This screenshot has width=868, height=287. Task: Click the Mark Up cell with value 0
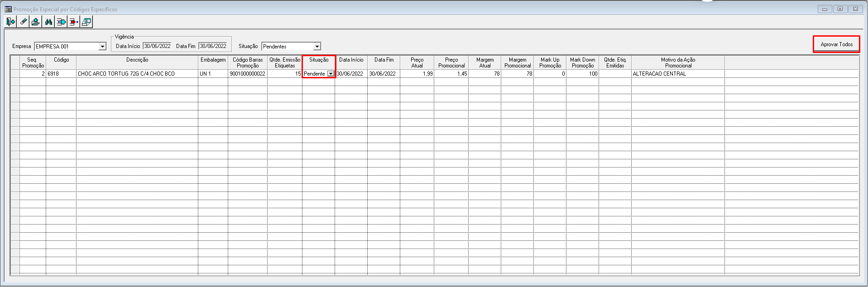[x=550, y=73]
